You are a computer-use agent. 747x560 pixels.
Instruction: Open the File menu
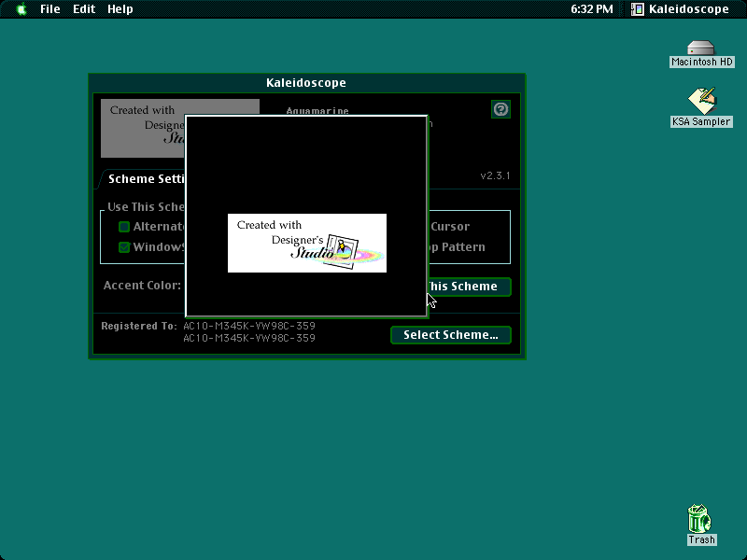50,9
